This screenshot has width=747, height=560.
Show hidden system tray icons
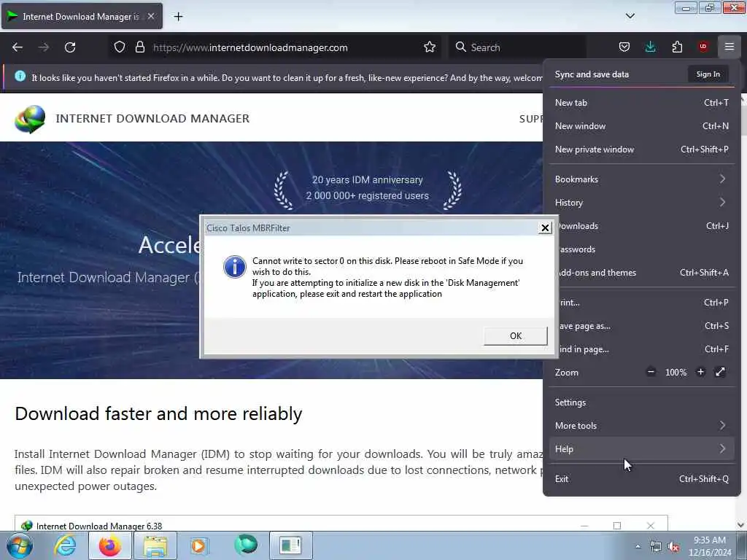coord(638,546)
